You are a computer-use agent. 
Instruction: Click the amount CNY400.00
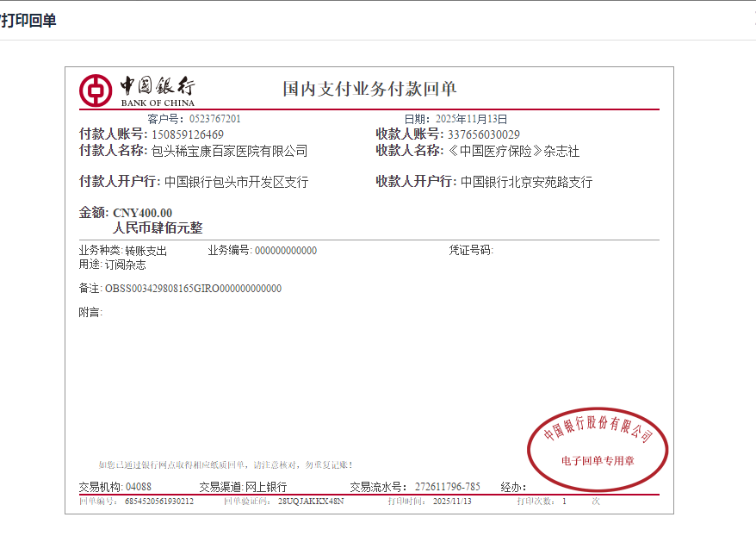click(x=142, y=213)
